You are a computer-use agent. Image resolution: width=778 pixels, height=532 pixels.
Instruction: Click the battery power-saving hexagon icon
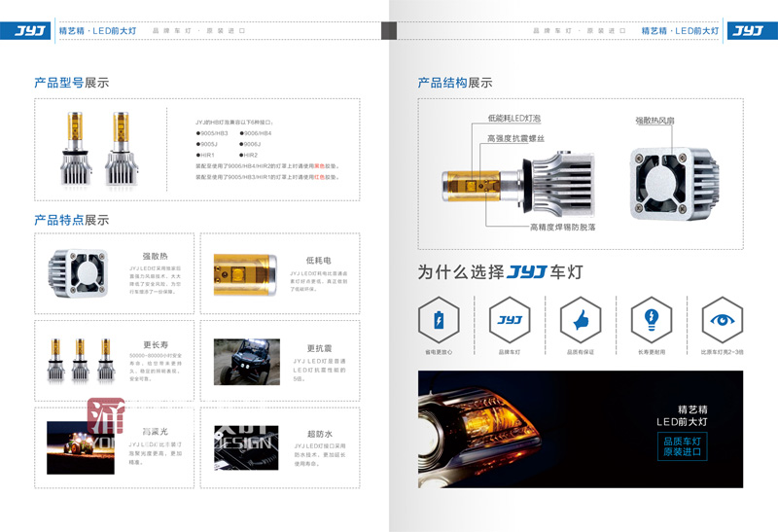pyautogui.click(x=438, y=320)
